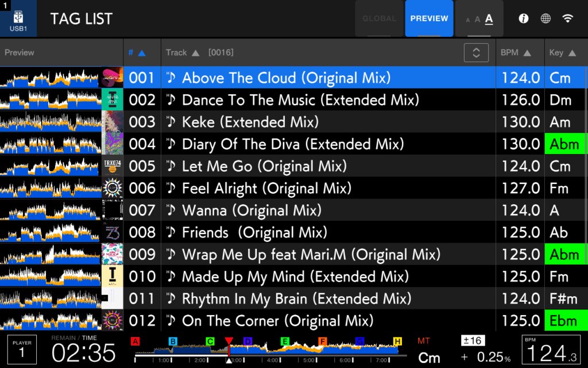This screenshot has height=368, width=588.
Task: Tap the Player 1 indicator
Action: tap(22, 349)
